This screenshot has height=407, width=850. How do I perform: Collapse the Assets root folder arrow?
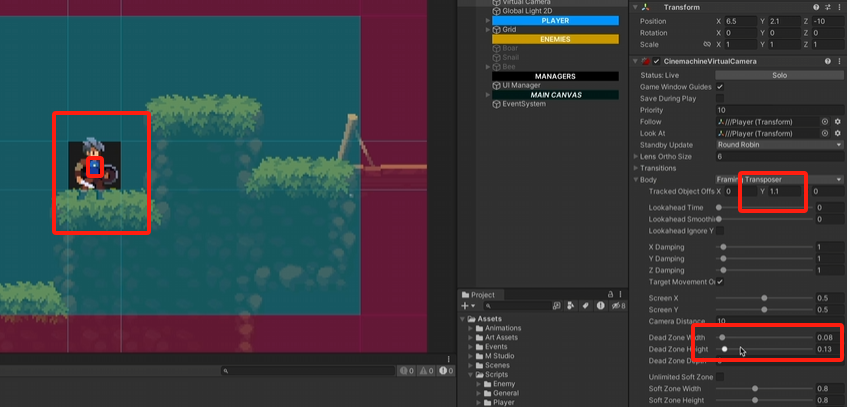tap(462, 319)
